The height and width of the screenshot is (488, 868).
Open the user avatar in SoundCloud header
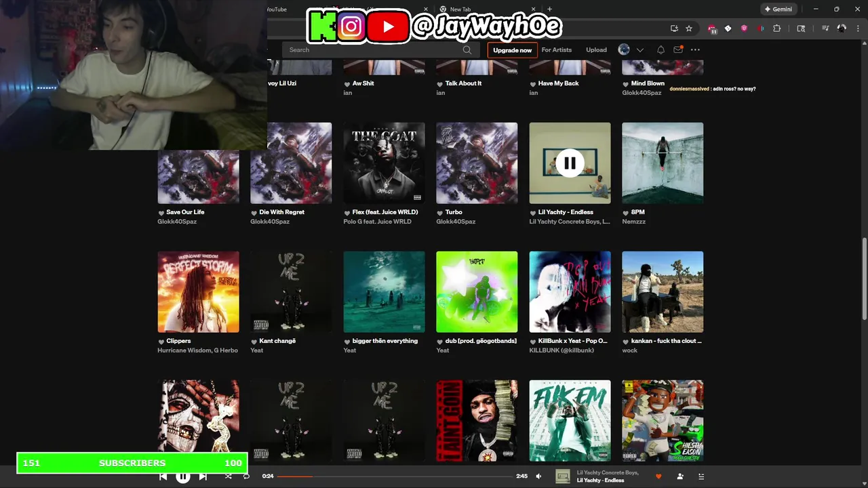(x=624, y=49)
